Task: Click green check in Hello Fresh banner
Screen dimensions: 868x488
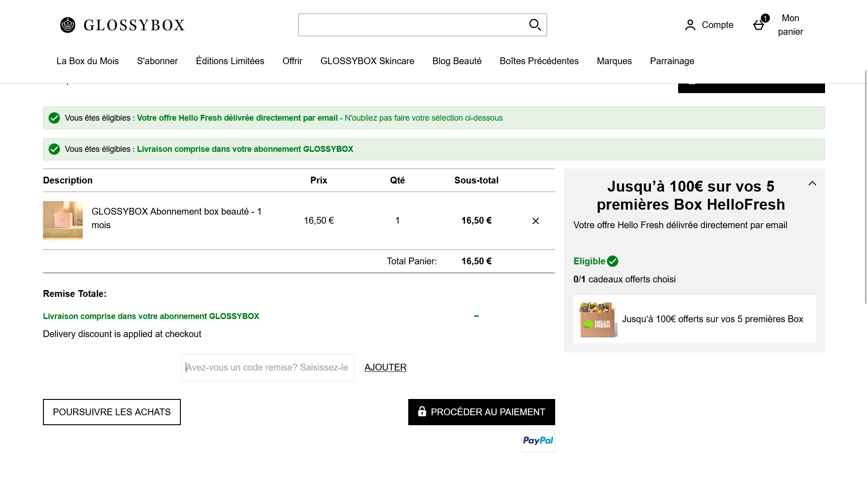Action: point(54,118)
